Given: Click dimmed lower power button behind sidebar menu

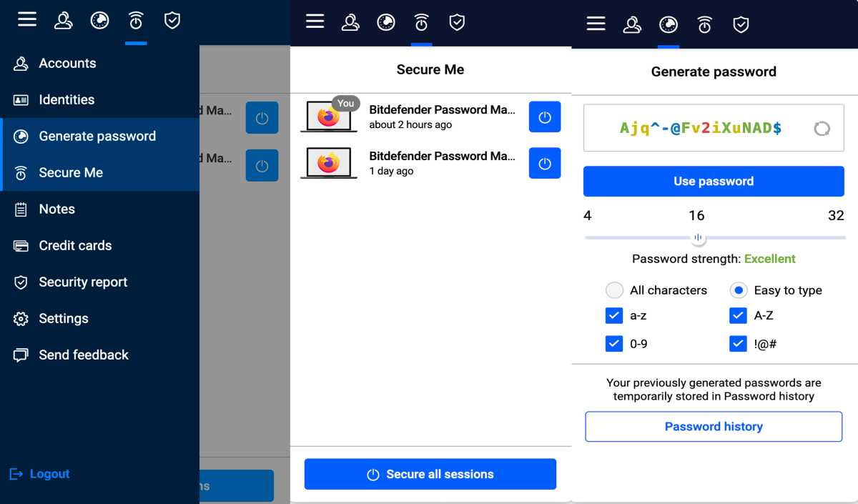Looking at the screenshot, I should pos(262,165).
